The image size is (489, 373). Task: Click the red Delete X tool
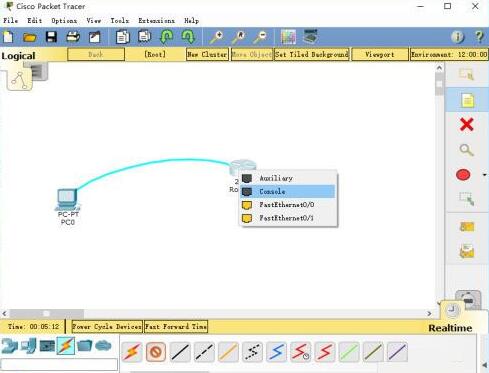[x=467, y=125]
